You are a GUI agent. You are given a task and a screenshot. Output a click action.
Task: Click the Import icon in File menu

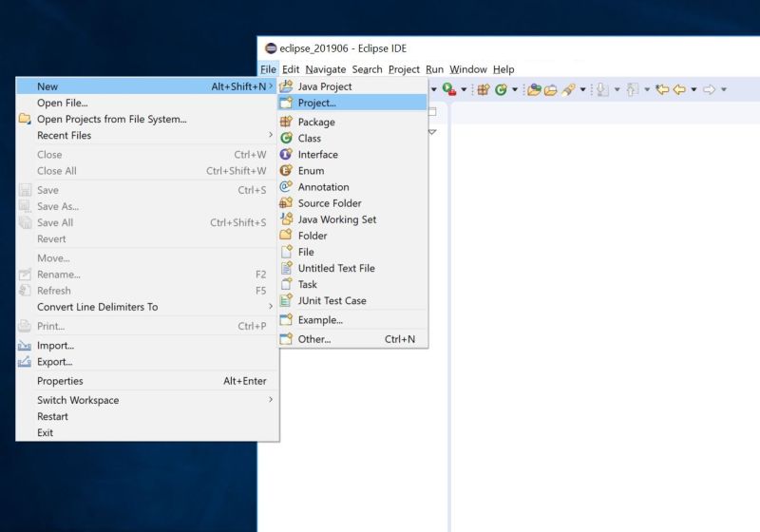coord(25,346)
